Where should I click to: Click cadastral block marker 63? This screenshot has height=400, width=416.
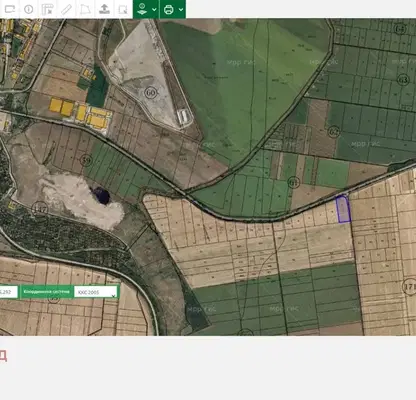click(x=403, y=80)
